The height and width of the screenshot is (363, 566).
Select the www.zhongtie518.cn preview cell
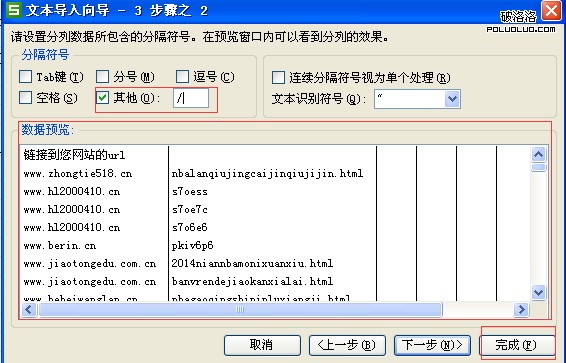tap(78, 174)
